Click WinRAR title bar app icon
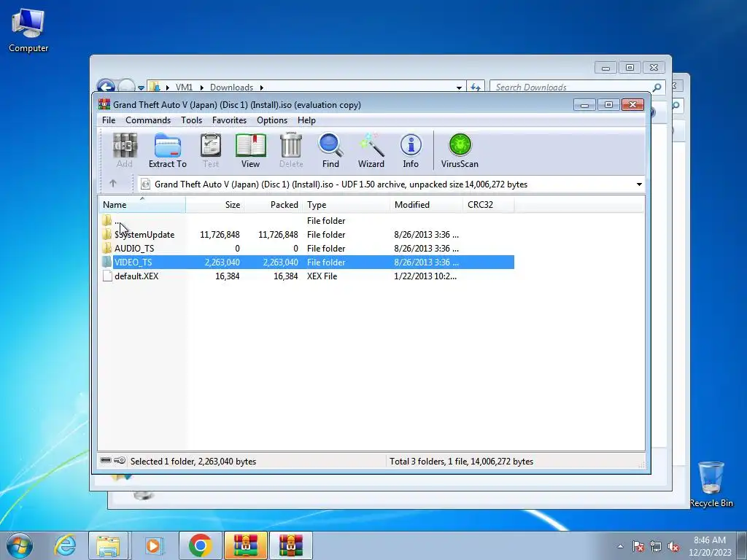Screen dimensions: 747x560 tap(104, 104)
